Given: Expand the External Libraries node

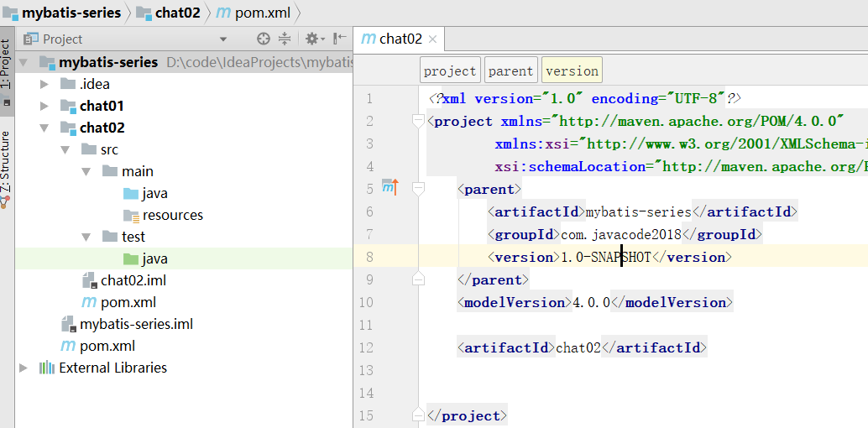Looking at the screenshot, I should click(24, 368).
